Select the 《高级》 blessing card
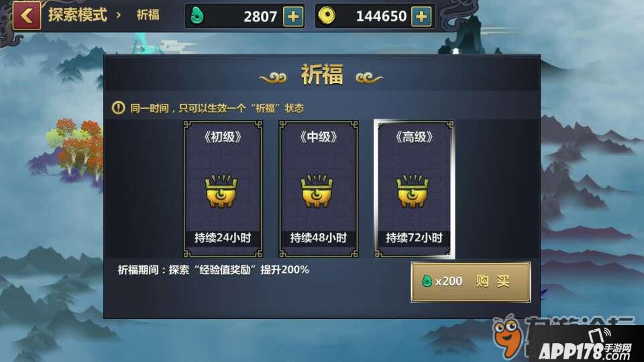The height and width of the screenshot is (362, 644). [414, 189]
